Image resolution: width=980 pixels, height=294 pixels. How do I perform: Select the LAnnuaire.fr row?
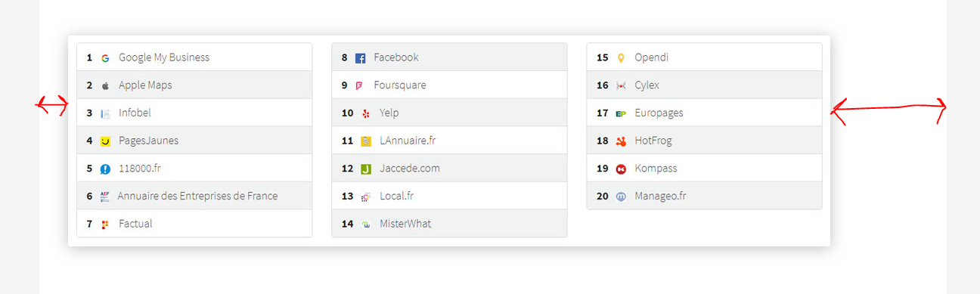click(449, 141)
